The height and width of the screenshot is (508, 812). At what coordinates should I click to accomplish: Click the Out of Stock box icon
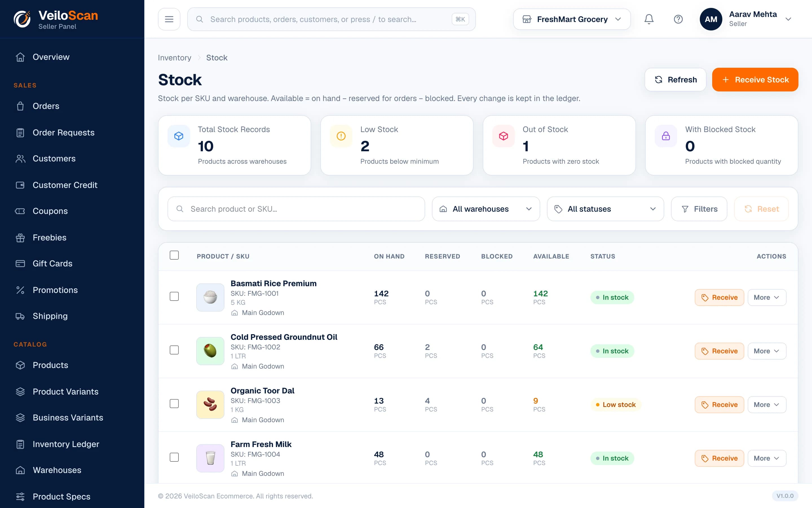pyautogui.click(x=504, y=136)
